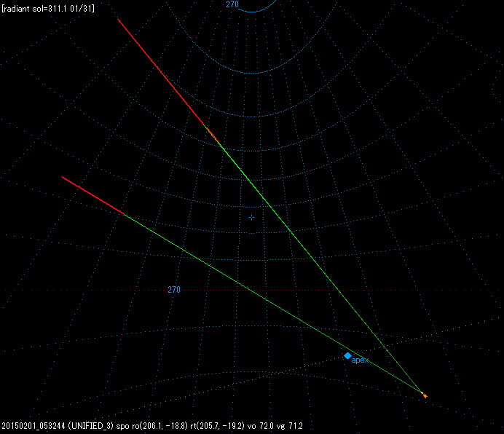Click the 'vo 72.0' velocity value
The image size is (504, 434).
(x=260, y=426)
